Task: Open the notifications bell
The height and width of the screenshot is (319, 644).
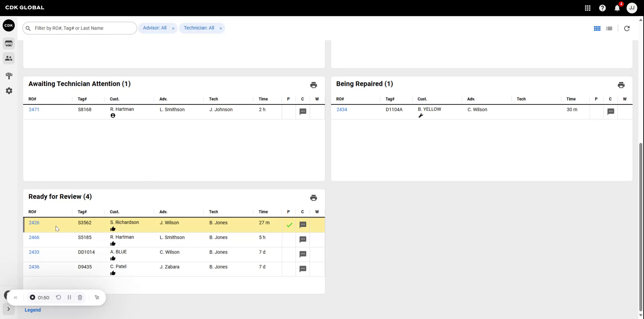Action: coord(617,8)
